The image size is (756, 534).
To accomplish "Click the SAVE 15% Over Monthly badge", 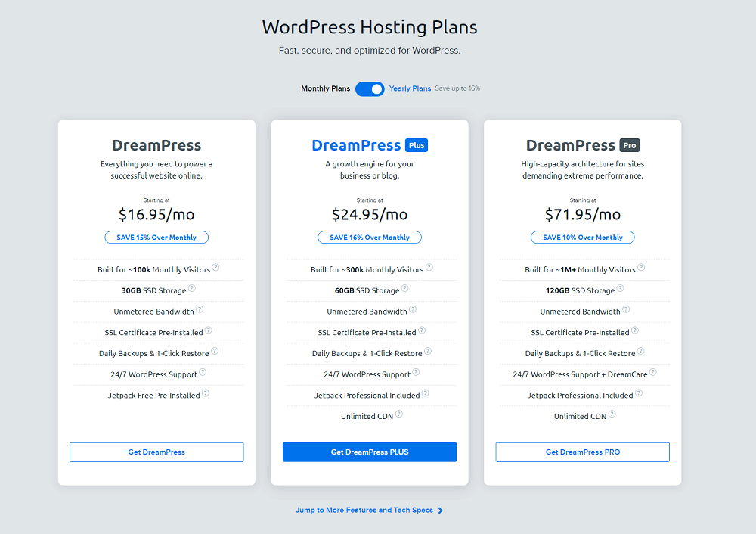I will [x=156, y=238].
